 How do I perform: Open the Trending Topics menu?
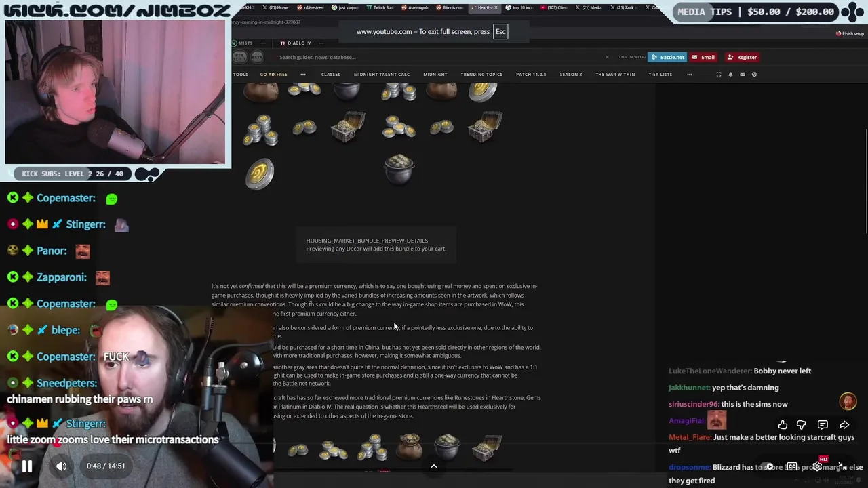pos(481,75)
